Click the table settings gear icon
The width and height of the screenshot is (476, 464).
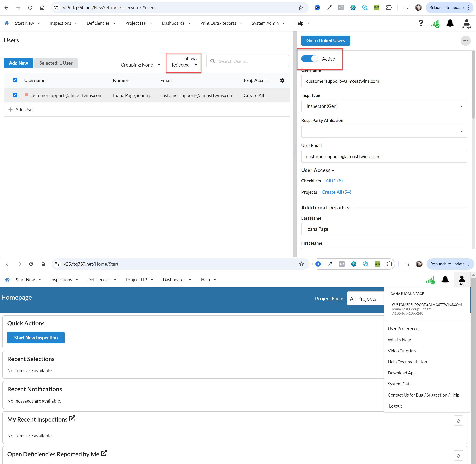pyautogui.click(x=282, y=81)
